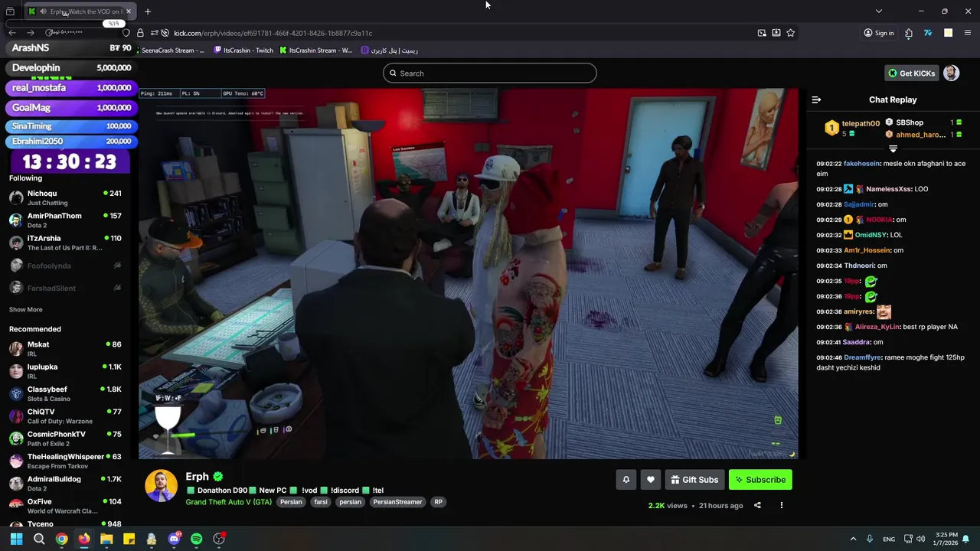Viewport: 980px width, 551px height.
Task: Open the ItsCrashin Stream - W... bookmark
Action: [x=315, y=51]
